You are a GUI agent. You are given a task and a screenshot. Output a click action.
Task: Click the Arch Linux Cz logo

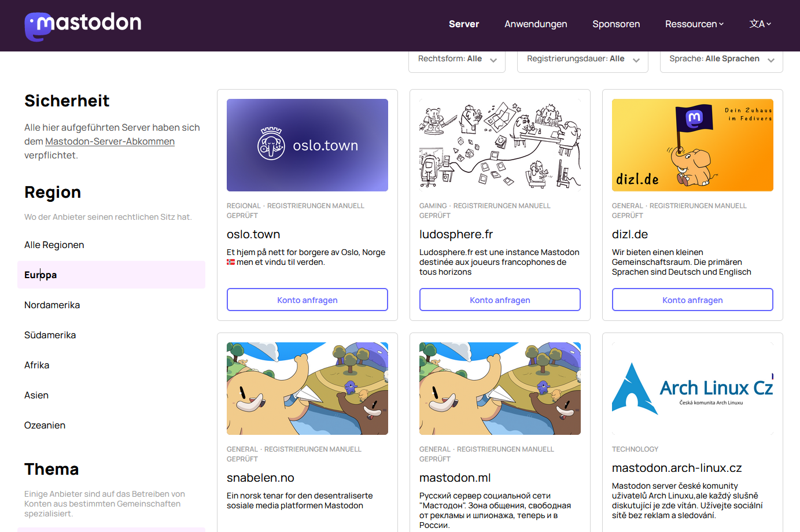tap(692, 389)
